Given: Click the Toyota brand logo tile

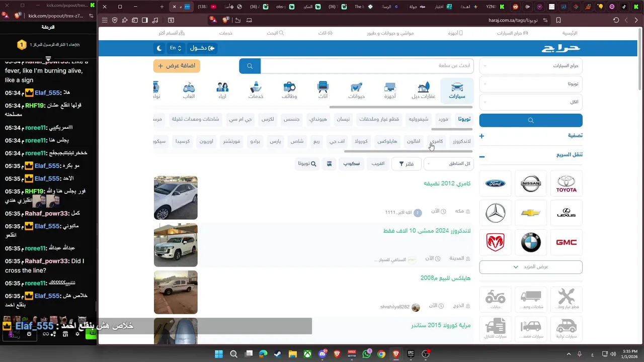Looking at the screenshot, I should click(x=566, y=184).
